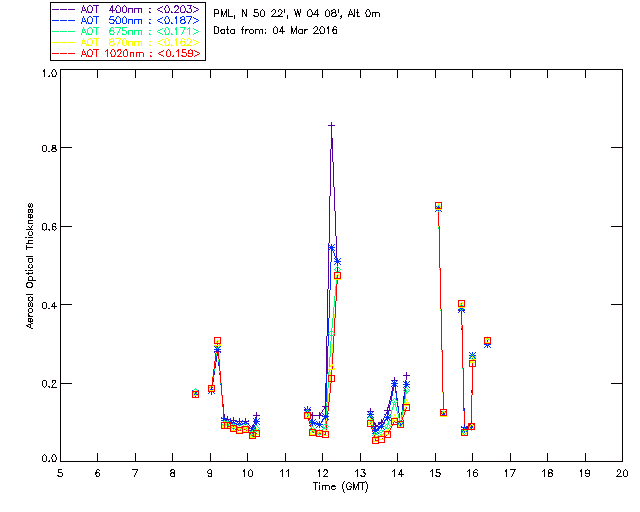The image size is (640, 512).
Task: Click the 400nm plus marker at 0.22 after hour 14
Action: coord(406,376)
